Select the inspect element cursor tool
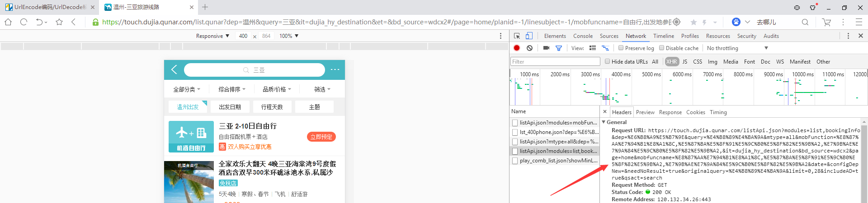Viewport: 868px width, 203px height. 517,36
